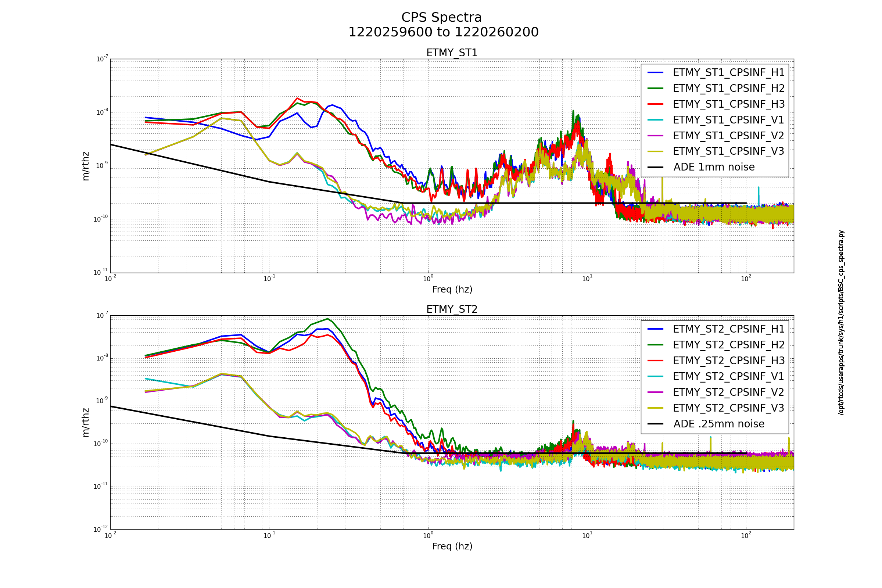Select legend label ETMY_ST1_CPSINF_V3
The image size is (882, 588).
click(x=728, y=151)
